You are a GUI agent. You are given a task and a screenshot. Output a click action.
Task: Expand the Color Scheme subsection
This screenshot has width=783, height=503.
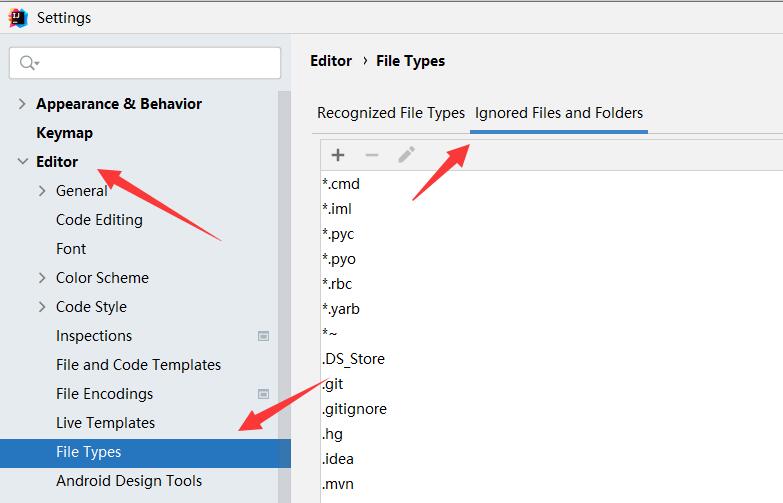42,278
